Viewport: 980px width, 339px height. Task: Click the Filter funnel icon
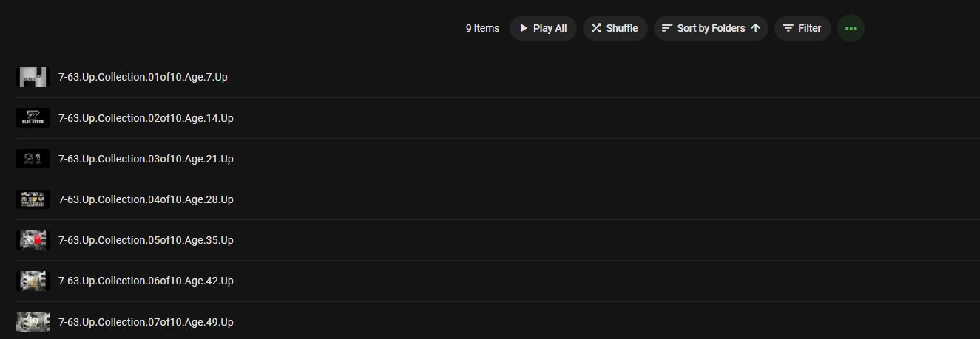(788, 28)
